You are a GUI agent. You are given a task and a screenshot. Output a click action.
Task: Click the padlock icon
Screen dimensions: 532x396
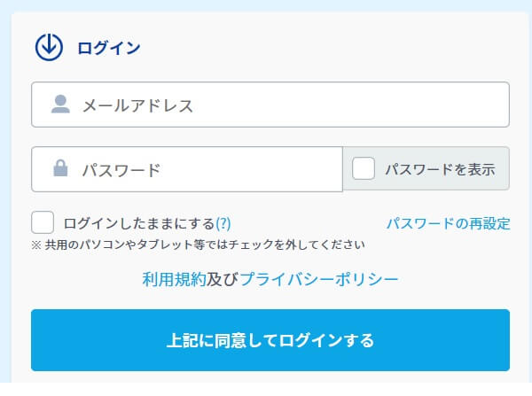tap(60, 168)
